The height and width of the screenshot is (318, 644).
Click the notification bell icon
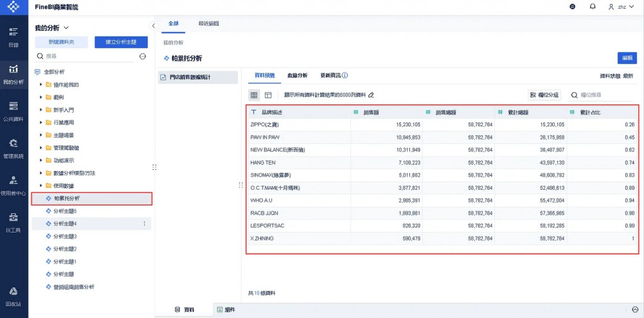[x=592, y=6]
